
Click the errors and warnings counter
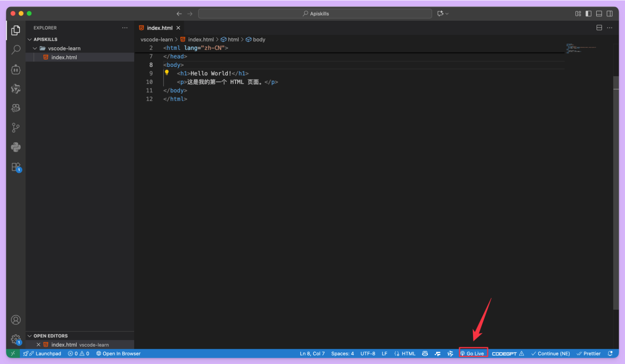click(x=78, y=353)
